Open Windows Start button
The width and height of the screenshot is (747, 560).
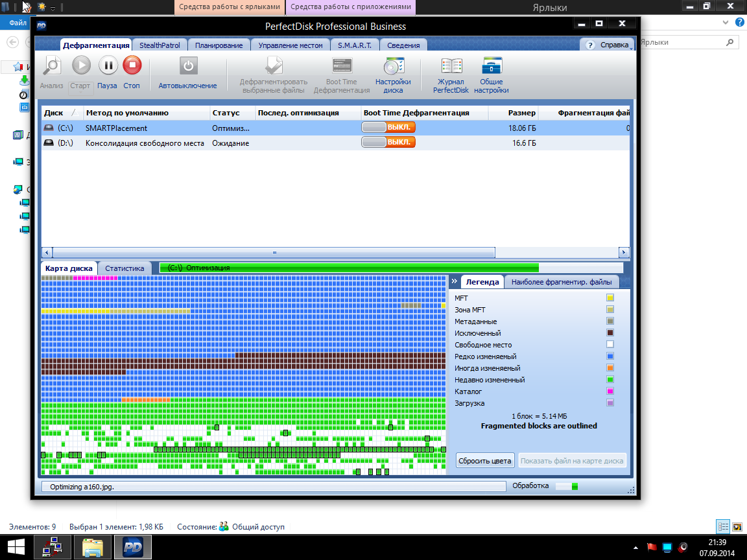tap(16, 547)
